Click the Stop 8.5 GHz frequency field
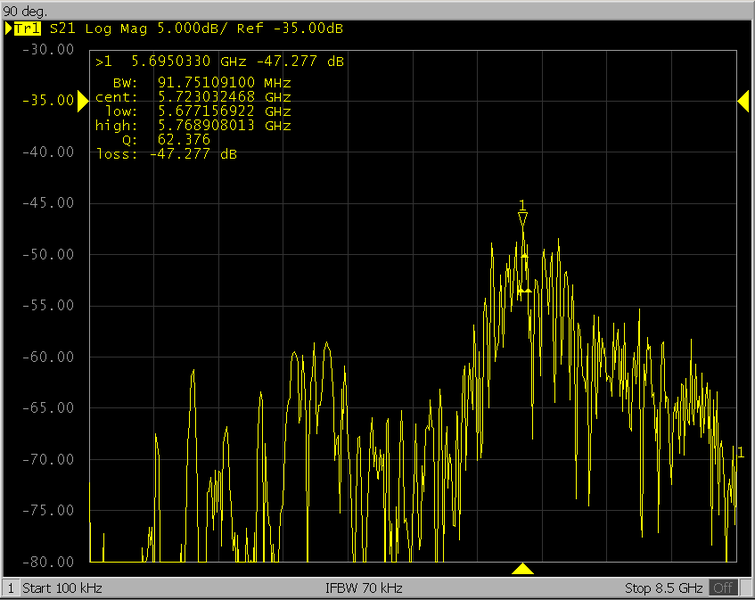 pos(663,588)
